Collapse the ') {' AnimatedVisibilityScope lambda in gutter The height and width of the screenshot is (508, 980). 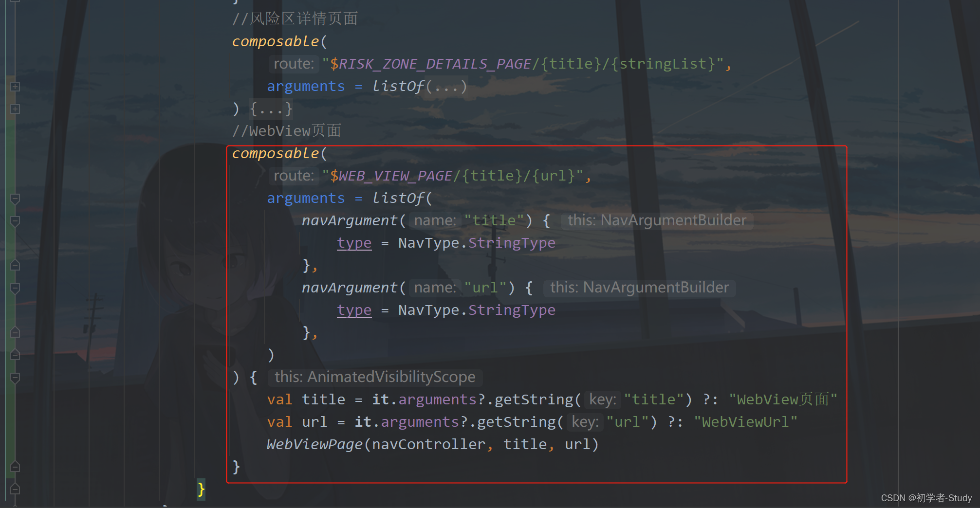pyautogui.click(x=15, y=378)
